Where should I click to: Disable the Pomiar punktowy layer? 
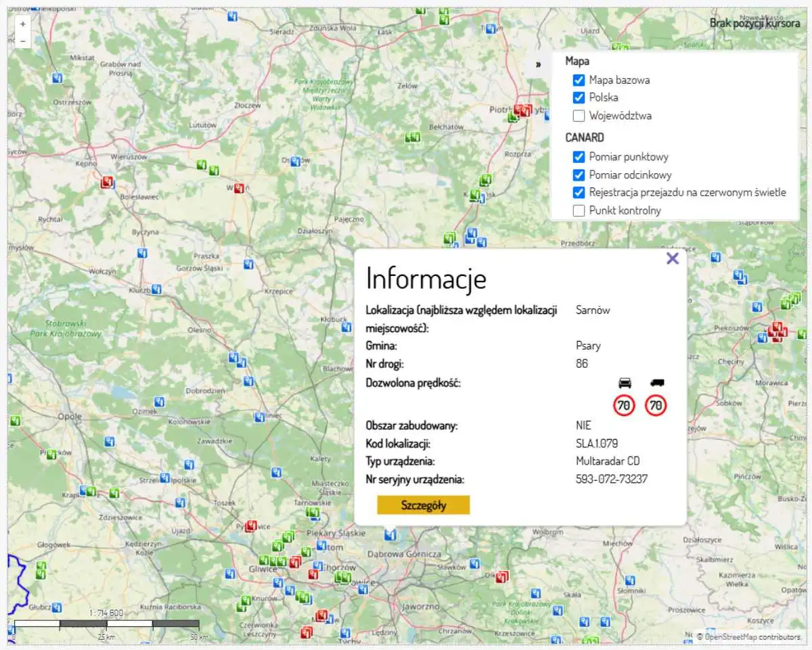(579, 157)
